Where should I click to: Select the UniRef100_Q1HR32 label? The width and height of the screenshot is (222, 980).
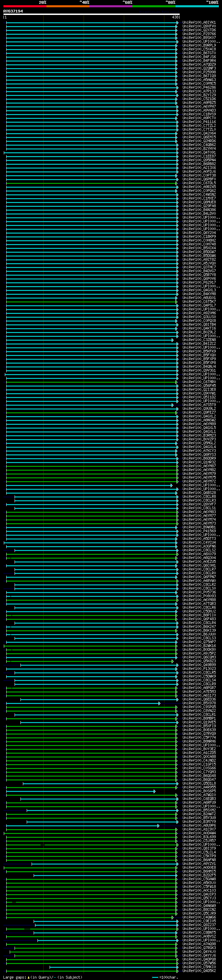(x=199, y=462)
